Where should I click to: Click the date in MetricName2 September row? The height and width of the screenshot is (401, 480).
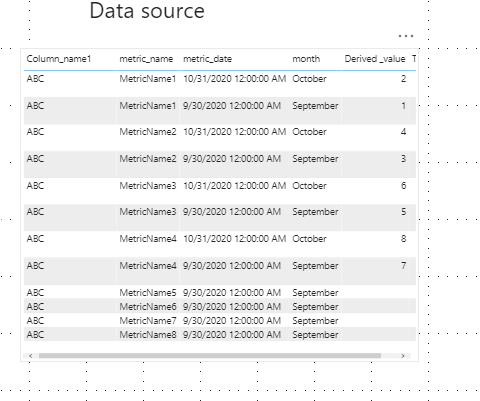click(x=232, y=159)
